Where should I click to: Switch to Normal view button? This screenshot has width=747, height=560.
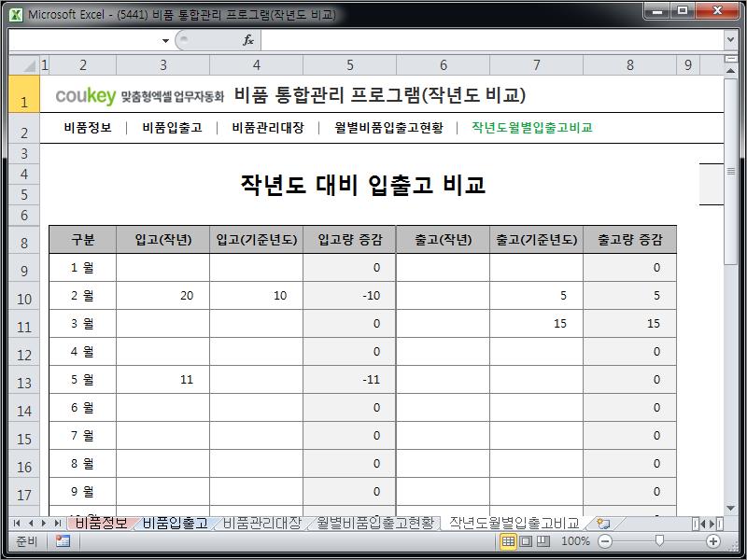tap(508, 541)
